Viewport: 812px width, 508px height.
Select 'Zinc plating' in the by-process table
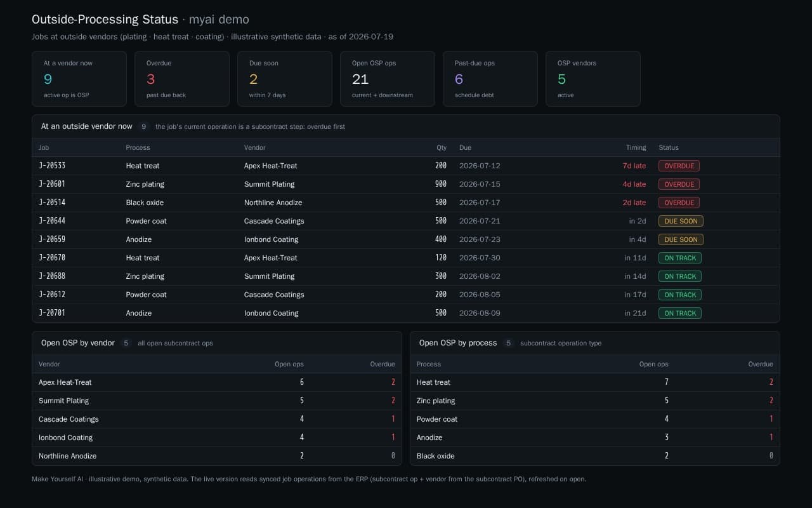[595, 401]
